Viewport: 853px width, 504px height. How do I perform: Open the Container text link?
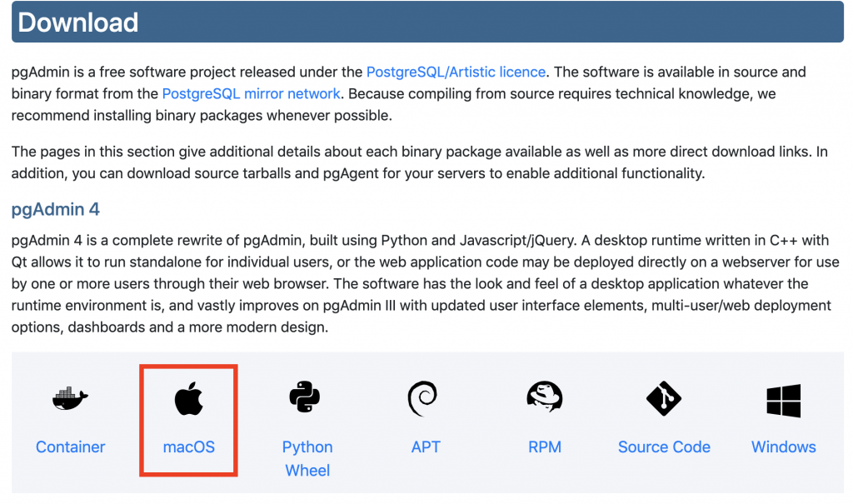71,447
